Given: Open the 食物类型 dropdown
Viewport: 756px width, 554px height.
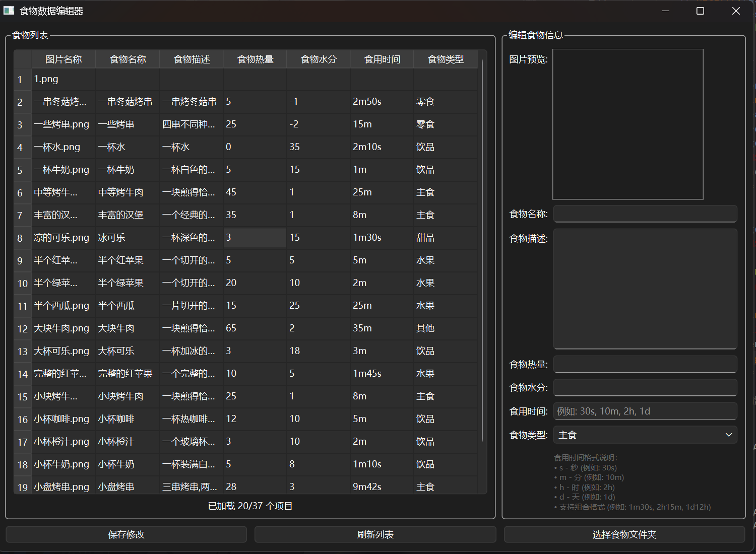Looking at the screenshot, I should pos(645,435).
